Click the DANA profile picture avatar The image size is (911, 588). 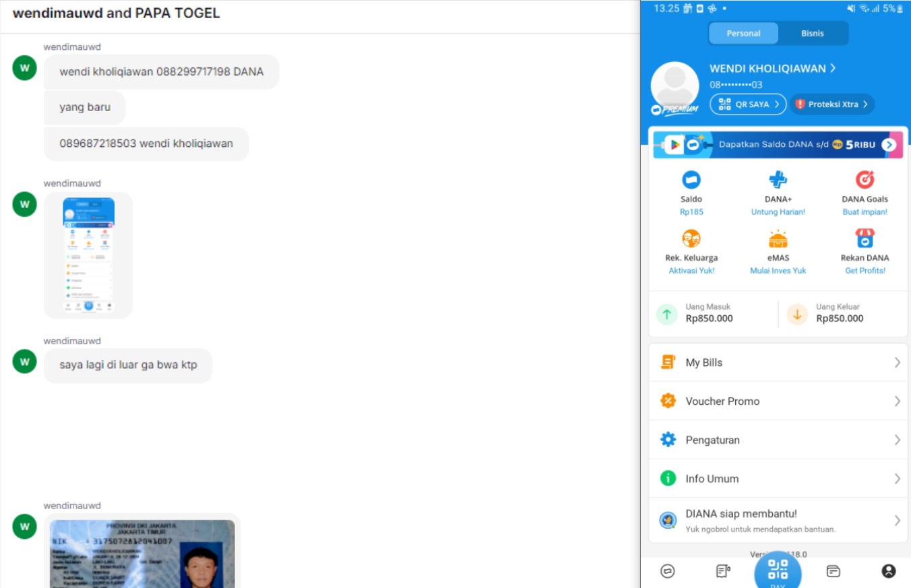coord(674,86)
